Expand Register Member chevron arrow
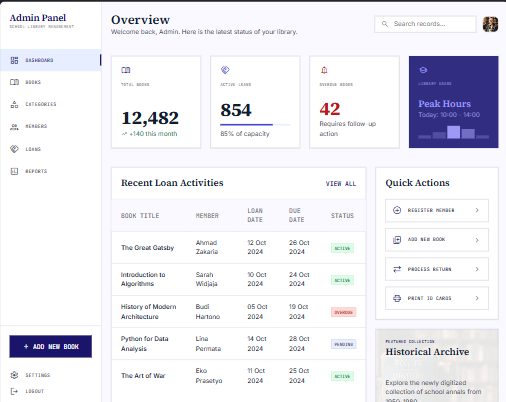This screenshot has height=402, width=506. pos(477,210)
